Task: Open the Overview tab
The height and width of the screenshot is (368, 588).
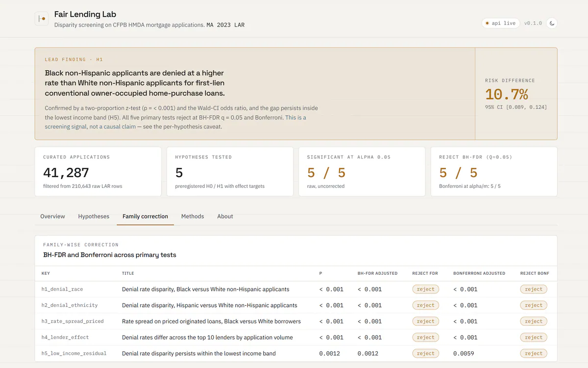Action: pos(52,216)
